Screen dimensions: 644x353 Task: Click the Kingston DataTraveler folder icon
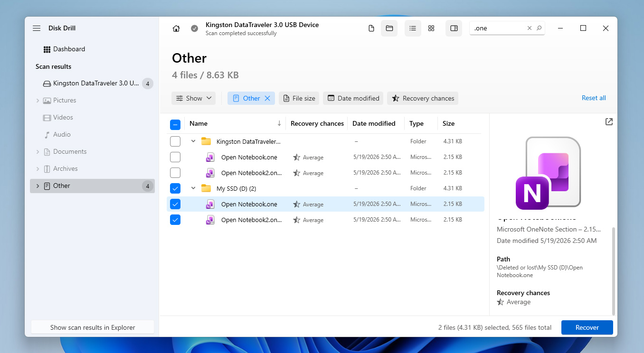[206, 141]
